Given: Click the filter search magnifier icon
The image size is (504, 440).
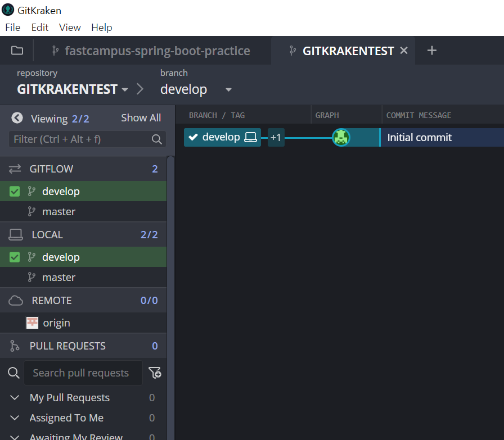Looking at the screenshot, I should coord(156,139).
